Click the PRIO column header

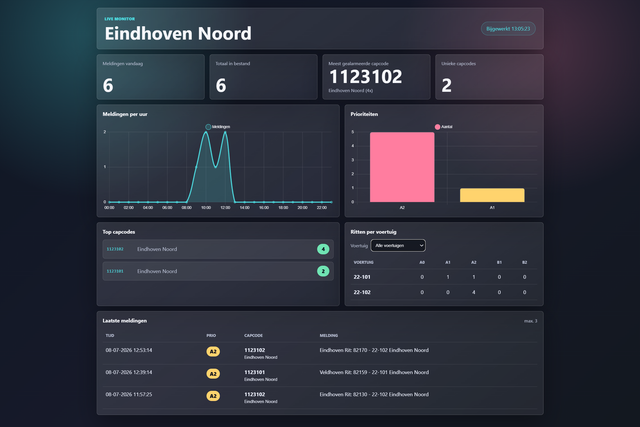[x=211, y=336]
